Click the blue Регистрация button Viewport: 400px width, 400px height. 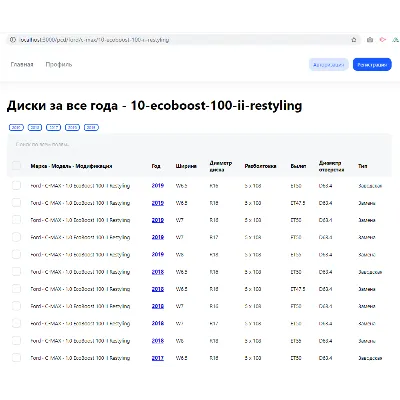372,65
